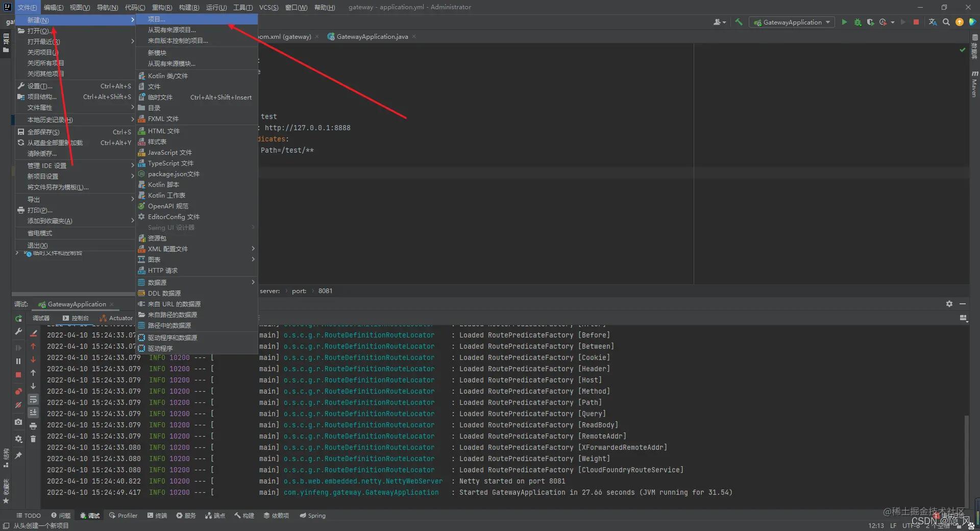980x531 pixels.
Task: Open the Spring tool window button
Action: (312, 516)
